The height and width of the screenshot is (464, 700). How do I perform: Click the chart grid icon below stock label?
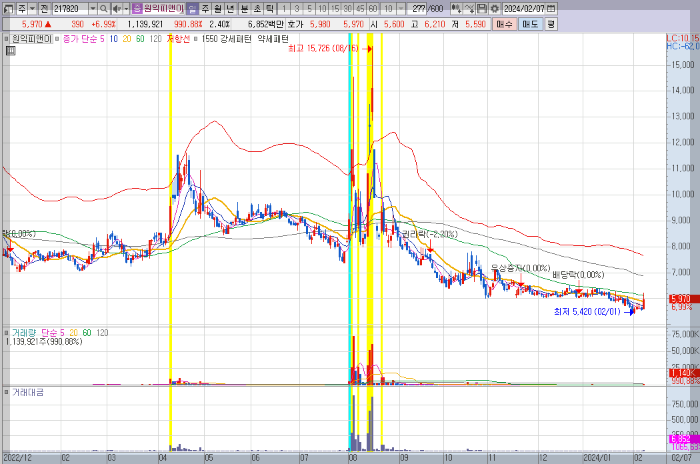[x=10, y=51]
